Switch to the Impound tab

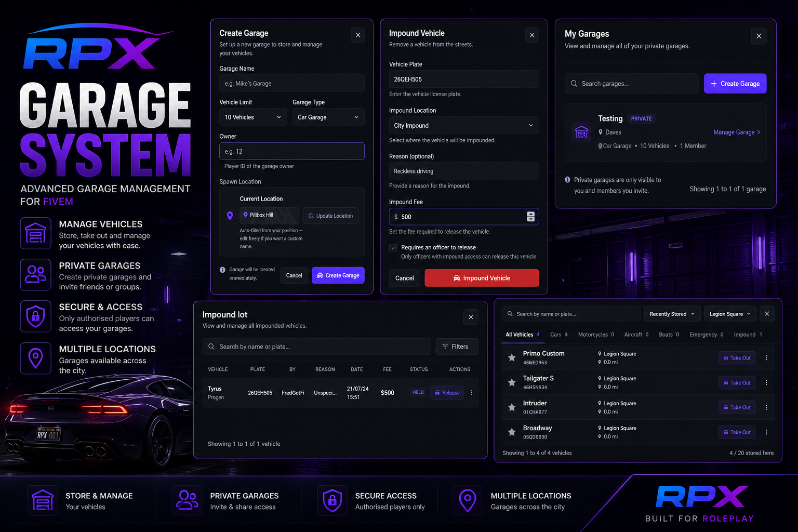[748, 335]
